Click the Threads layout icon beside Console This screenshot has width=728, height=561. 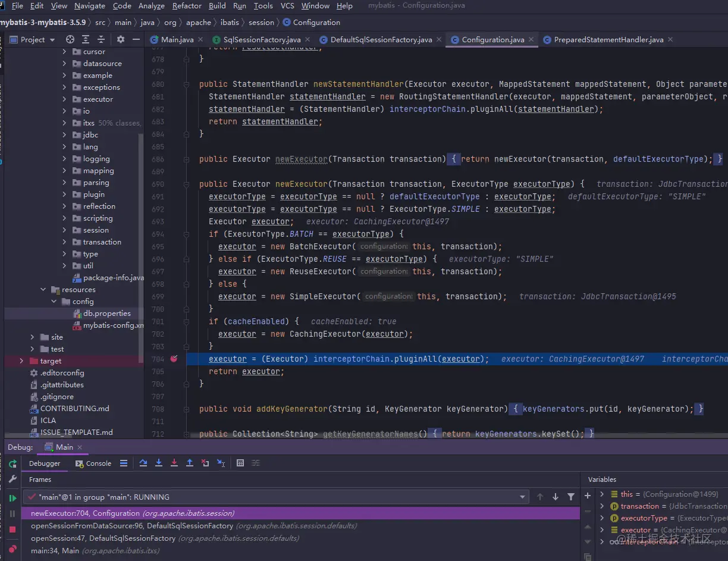point(124,463)
